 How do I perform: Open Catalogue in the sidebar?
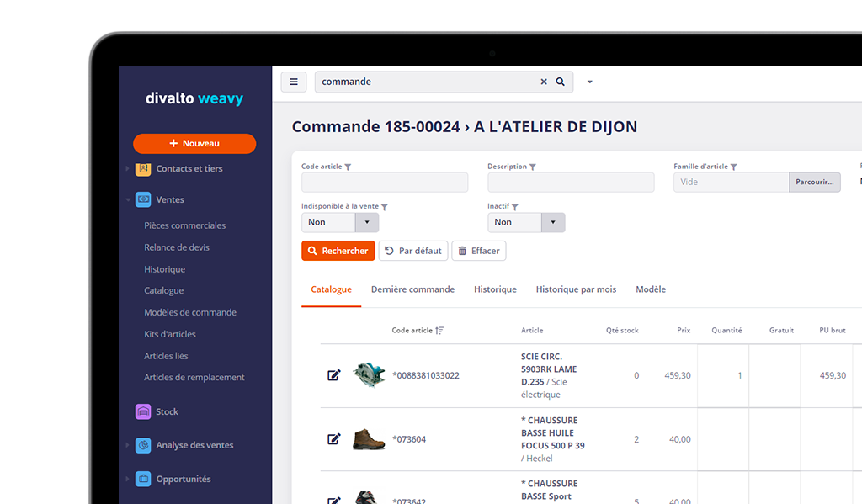164,291
